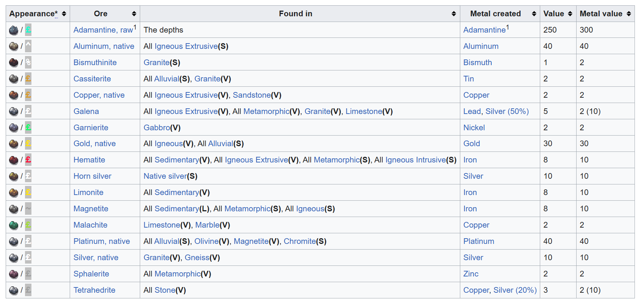Click the Magnetite row's ore sprite image

pyautogui.click(x=14, y=209)
